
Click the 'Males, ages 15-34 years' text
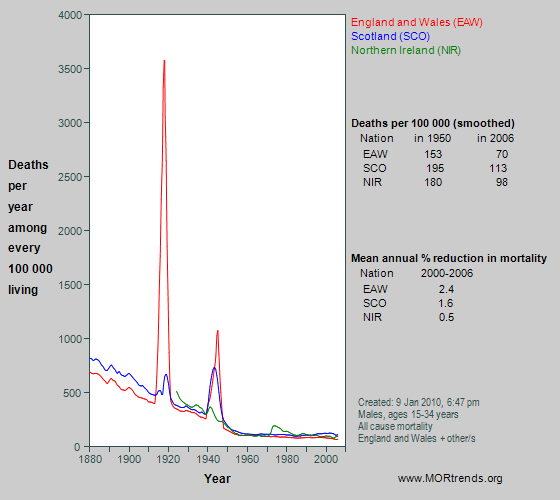[x=408, y=414]
